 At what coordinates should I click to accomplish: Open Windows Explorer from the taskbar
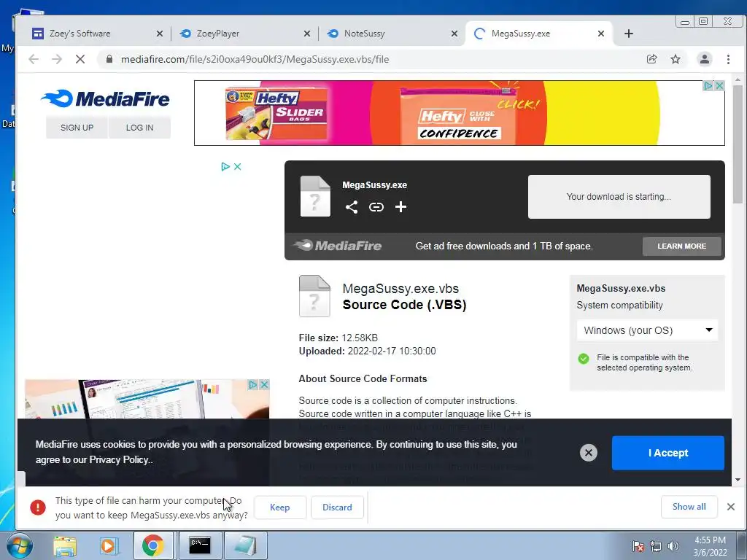(x=65, y=546)
